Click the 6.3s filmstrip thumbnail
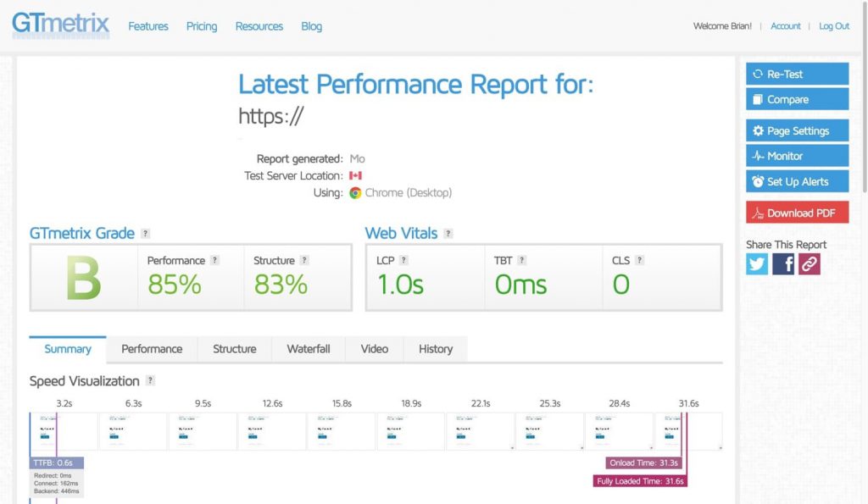Screen dimensions: 868x504 point(133,431)
